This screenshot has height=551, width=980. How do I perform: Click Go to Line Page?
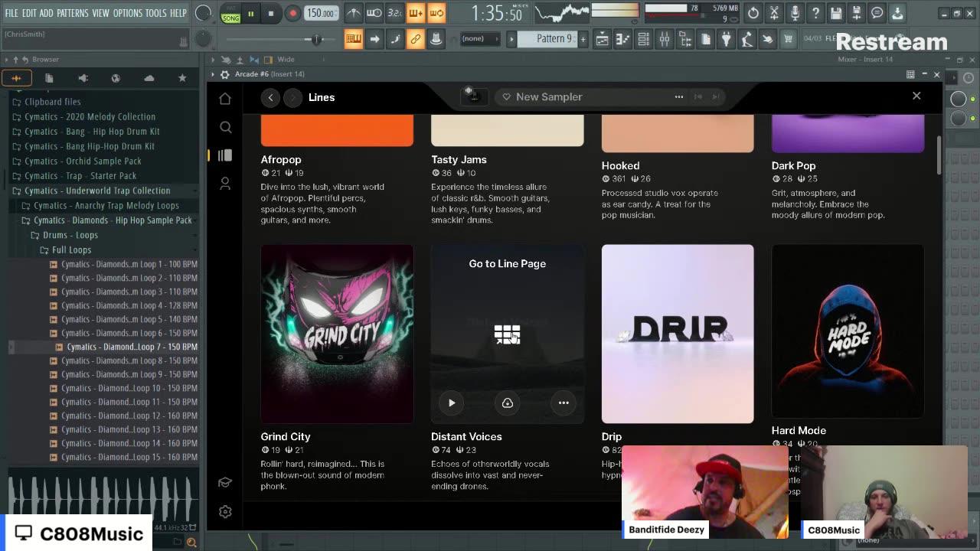tap(507, 263)
